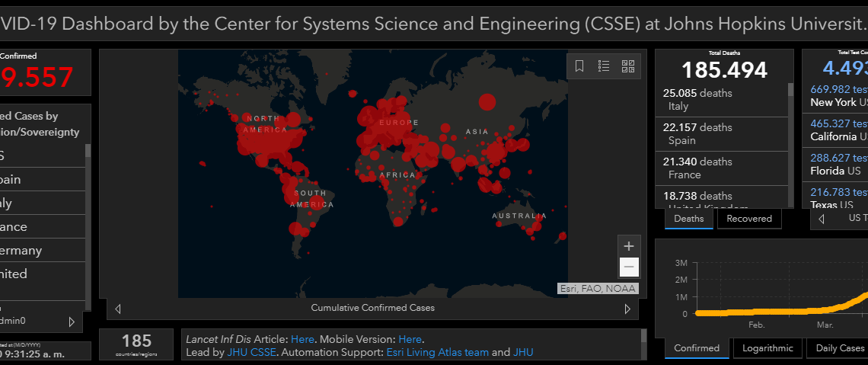This screenshot has width=868, height=365.
Task: Click the EUROPE map label
Action: (399, 123)
